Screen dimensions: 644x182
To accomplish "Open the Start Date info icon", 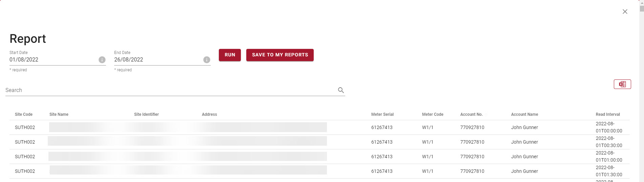I will coord(102,60).
